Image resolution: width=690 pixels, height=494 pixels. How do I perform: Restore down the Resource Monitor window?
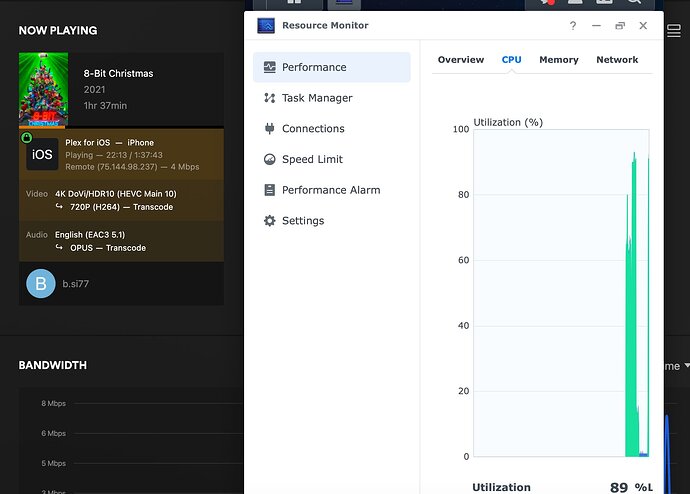click(620, 26)
